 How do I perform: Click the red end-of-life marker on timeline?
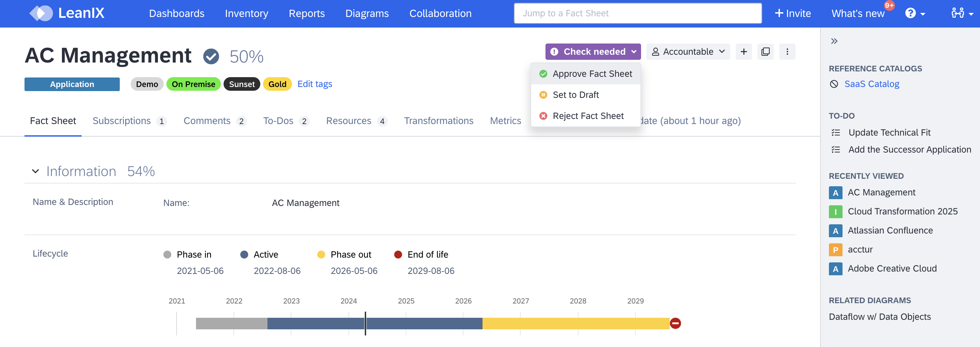click(x=675, y=324)
